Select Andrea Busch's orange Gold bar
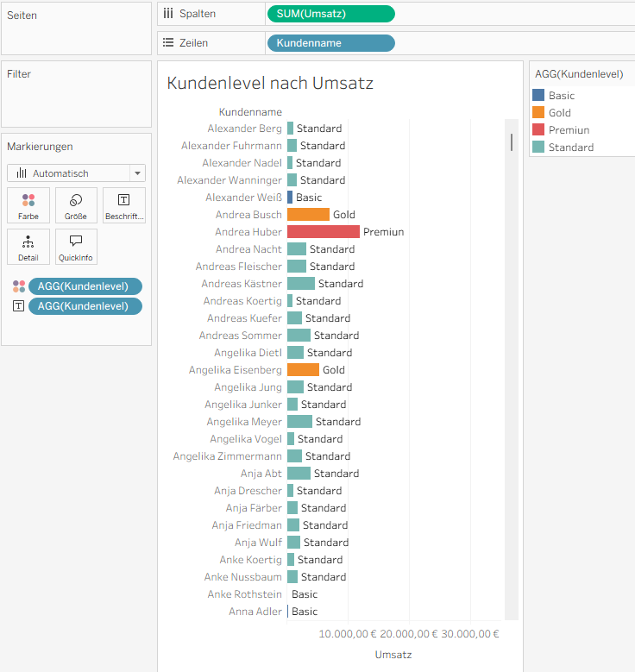The height and width of the screenshot is (672, 635). click(308, 215)
